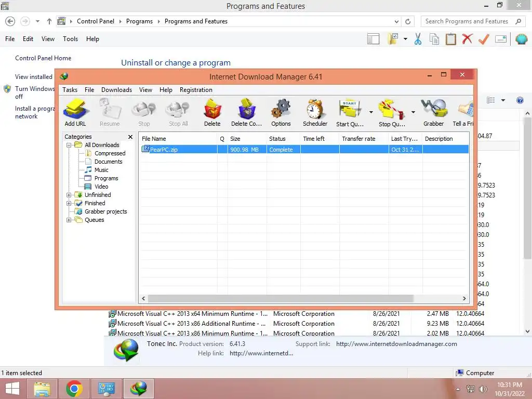The height and width of the screenshot is (399, 532).
Task: Click Internet Download Manager taskbar icon
Action: (138, 389)
